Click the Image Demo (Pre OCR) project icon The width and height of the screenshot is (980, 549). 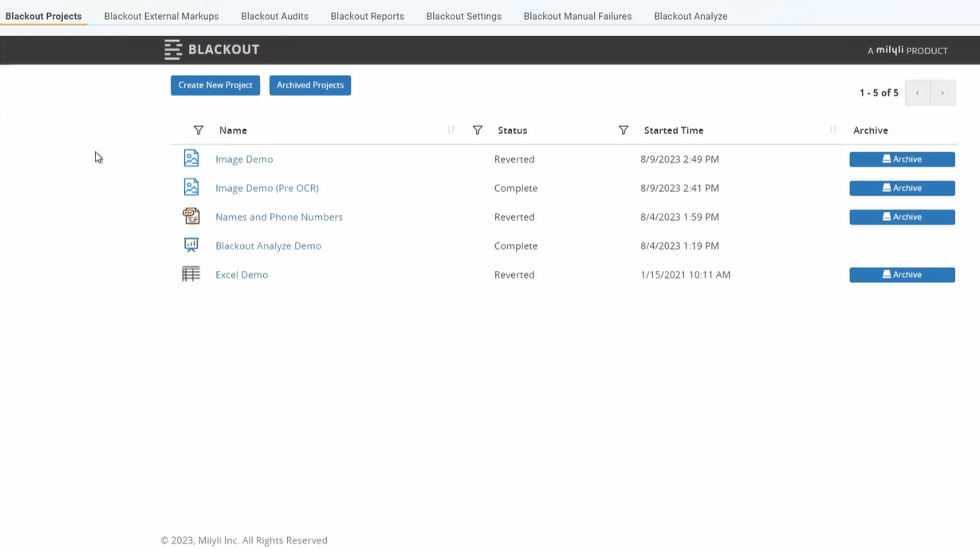191,187
